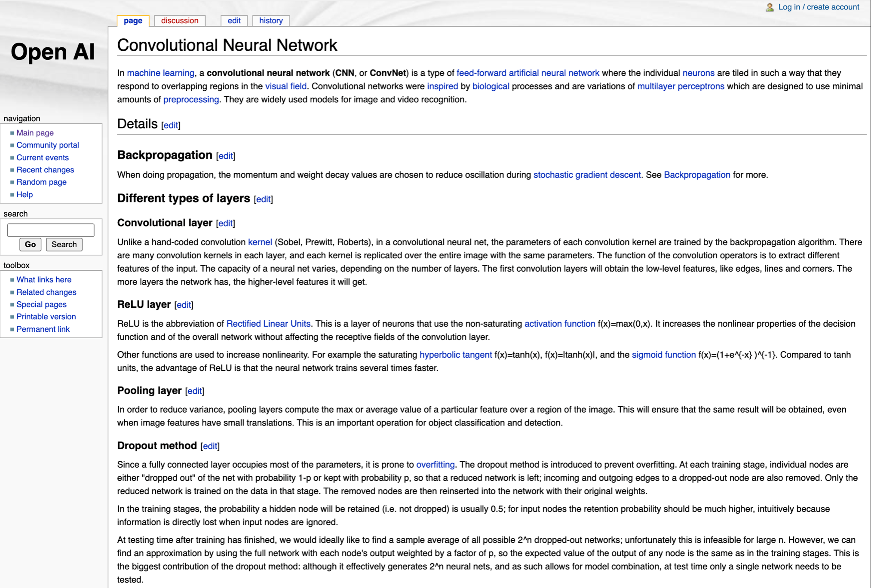
Task: Click the 'page' tab at the top
Action: click(x=132, y=20)
